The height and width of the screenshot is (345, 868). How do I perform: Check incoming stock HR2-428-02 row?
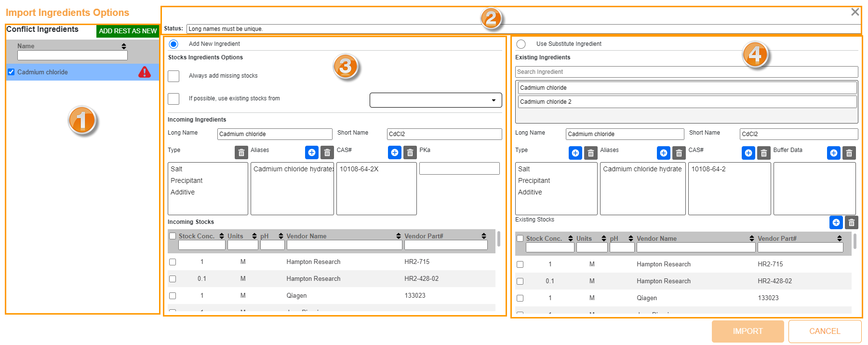click(173, 279)
